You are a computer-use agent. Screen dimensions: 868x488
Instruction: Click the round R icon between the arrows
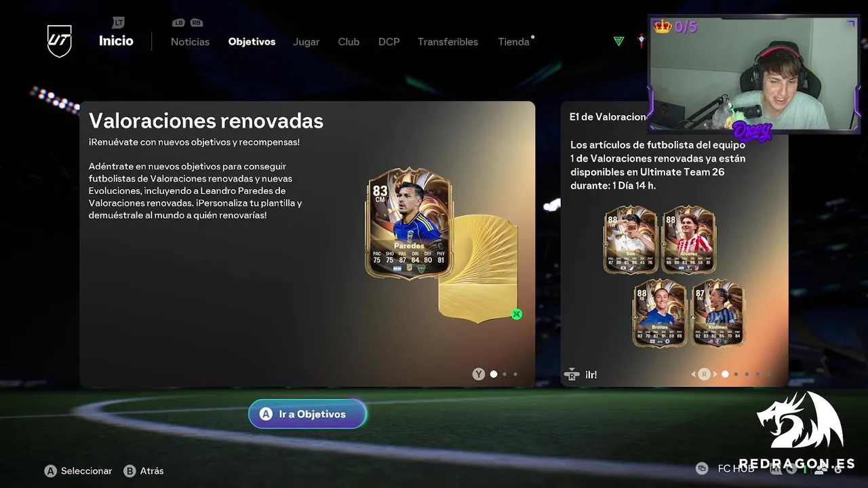[x=704, y=374]
